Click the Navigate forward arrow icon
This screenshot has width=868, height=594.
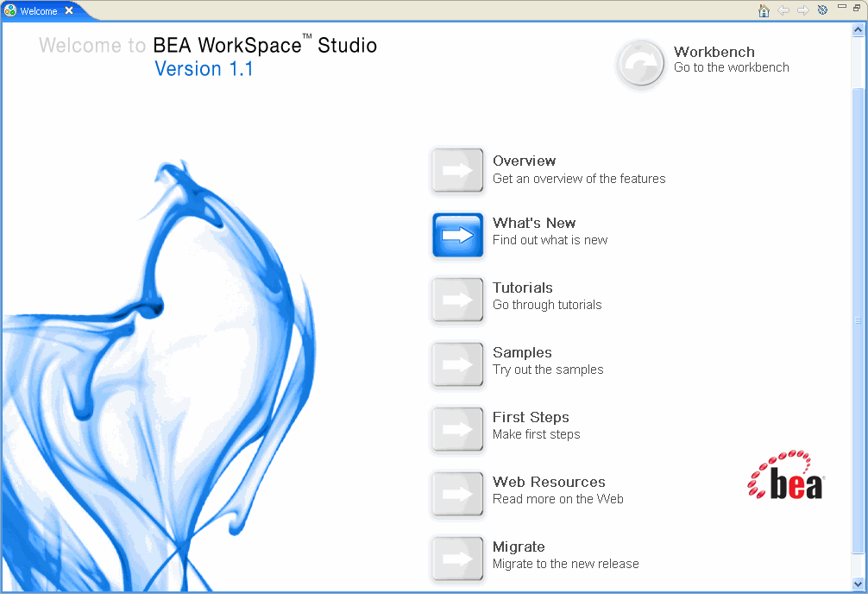pos(802,10)
